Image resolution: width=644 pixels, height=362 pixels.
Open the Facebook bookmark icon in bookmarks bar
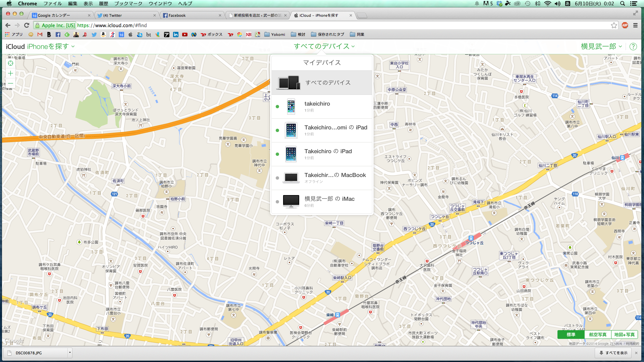[58, 35]
